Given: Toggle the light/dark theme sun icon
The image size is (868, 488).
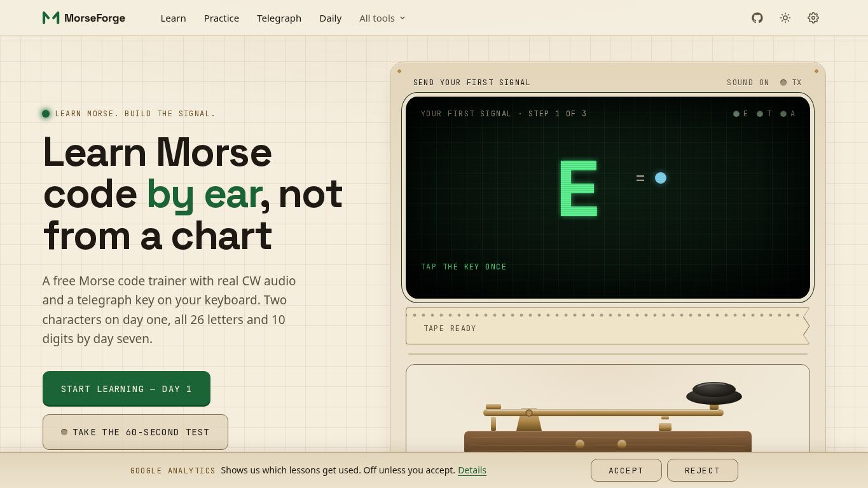Looking at the screenshot, I should (x=785, y=18).
